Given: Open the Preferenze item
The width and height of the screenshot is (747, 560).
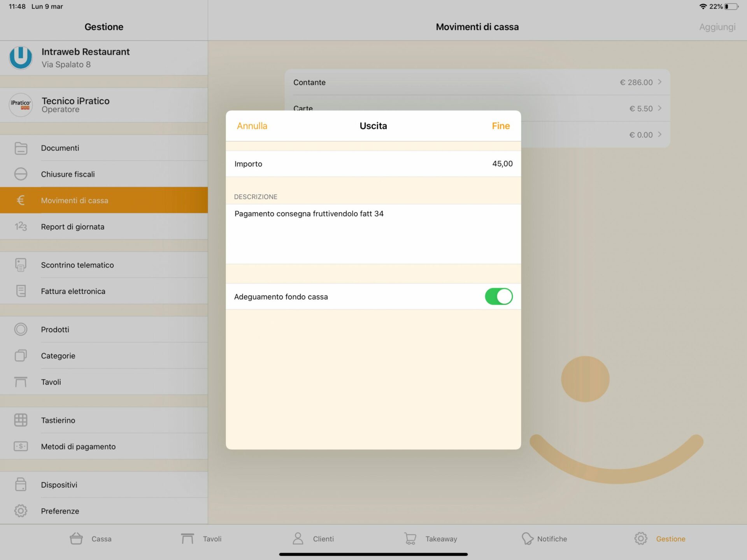Looking at the screenshot, I should point(104,511).
